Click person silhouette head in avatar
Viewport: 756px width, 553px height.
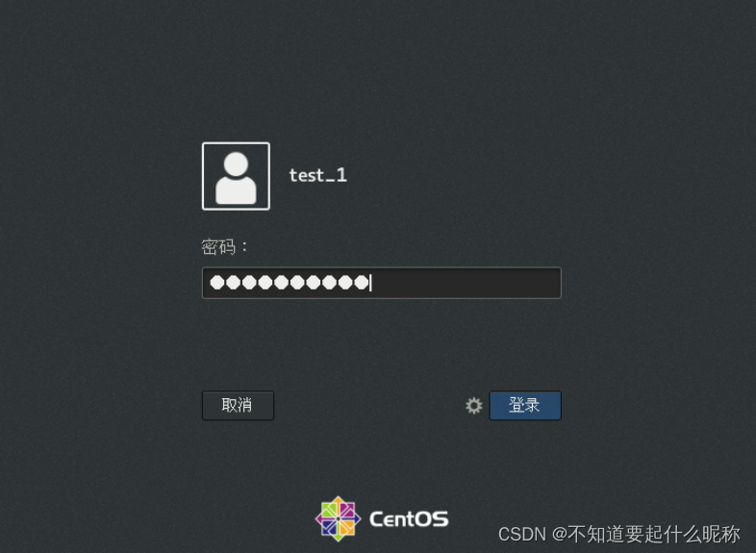[237, 164]
